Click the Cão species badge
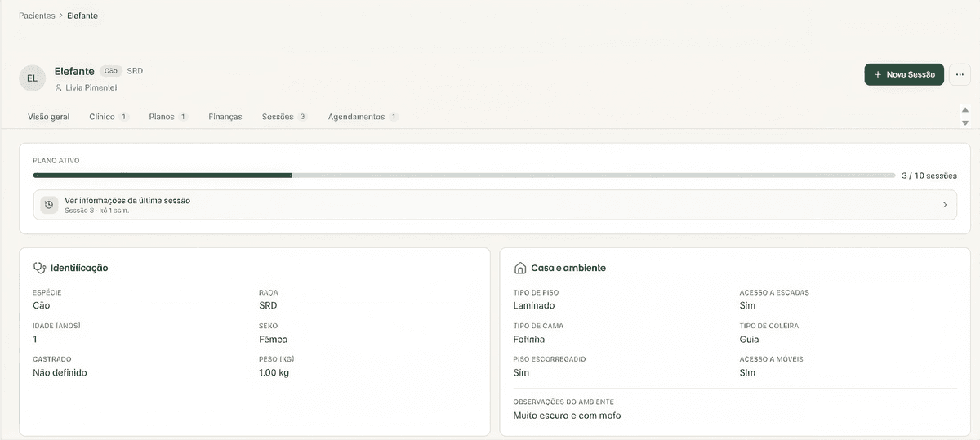This screenshot has width=980, height=440. coord(111,71)
